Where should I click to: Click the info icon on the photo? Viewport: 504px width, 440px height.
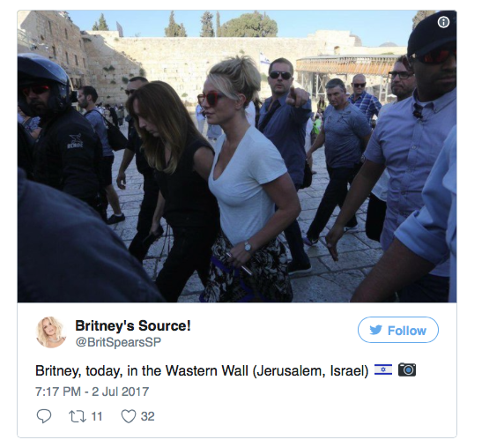coord(443,22)
